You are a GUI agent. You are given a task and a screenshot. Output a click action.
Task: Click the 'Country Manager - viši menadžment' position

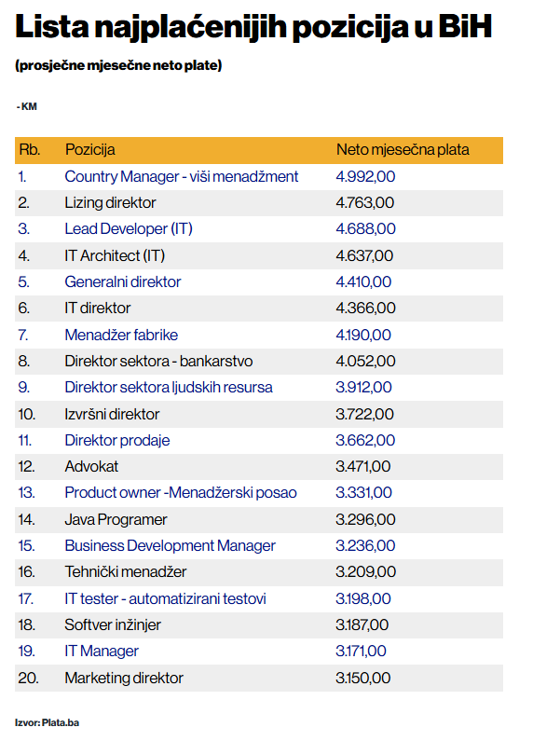(x=181, y=176)
